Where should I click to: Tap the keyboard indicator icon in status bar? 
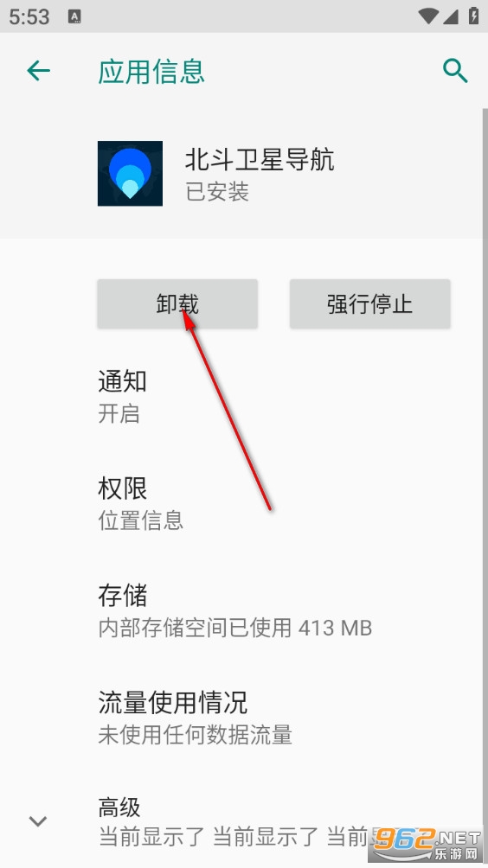74,16
